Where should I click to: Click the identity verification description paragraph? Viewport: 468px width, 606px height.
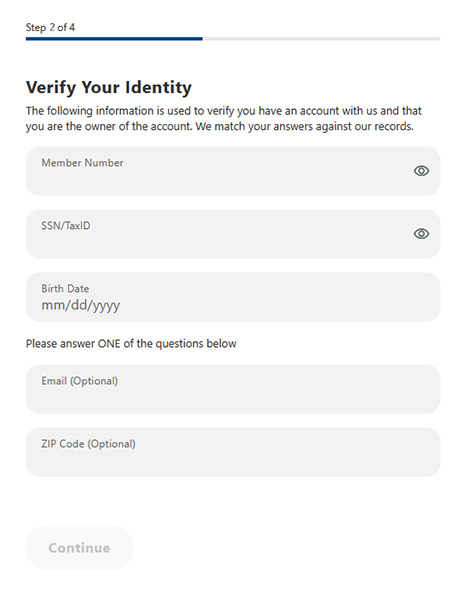click(x=224, y=119)
